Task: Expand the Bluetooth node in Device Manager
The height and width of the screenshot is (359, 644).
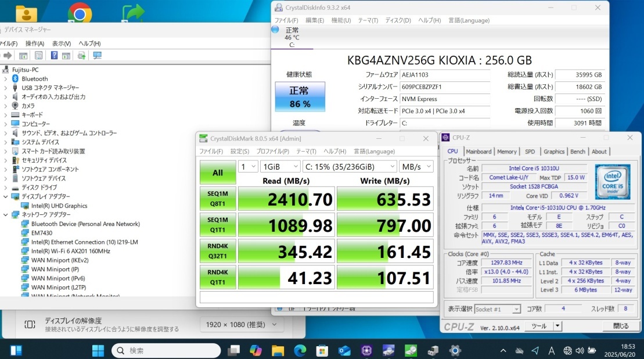Action: pos(5,78)
